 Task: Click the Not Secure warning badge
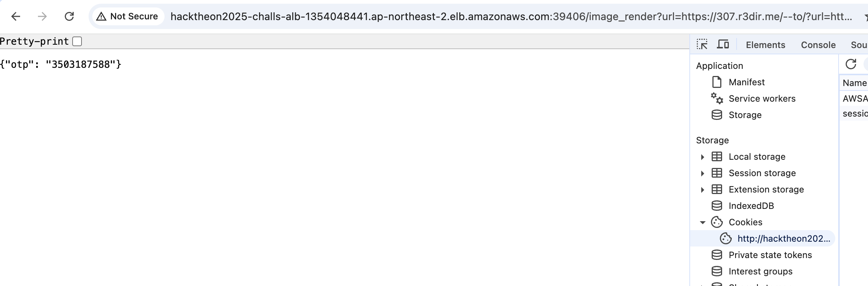pos(128,16)
